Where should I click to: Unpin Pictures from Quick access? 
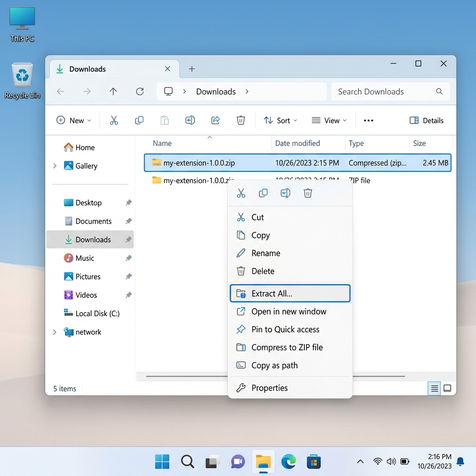click(x=129, y=277)
